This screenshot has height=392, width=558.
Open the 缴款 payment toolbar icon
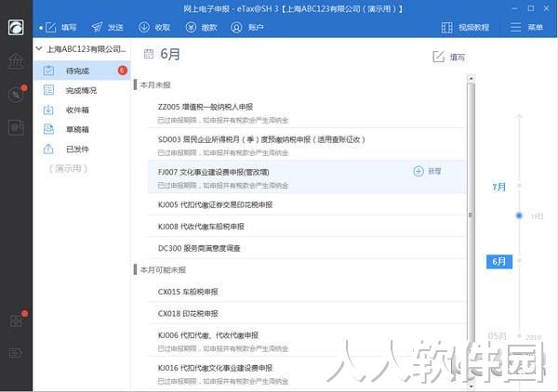pos(191,27)
